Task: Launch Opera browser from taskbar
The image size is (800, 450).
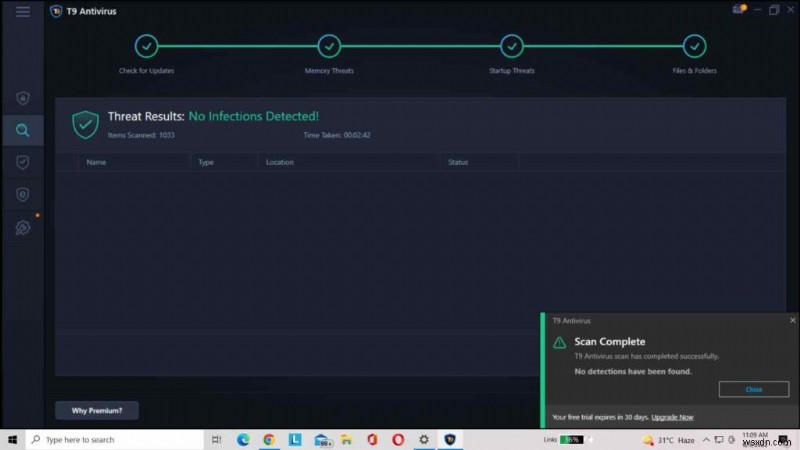Action: click(398, 439)
